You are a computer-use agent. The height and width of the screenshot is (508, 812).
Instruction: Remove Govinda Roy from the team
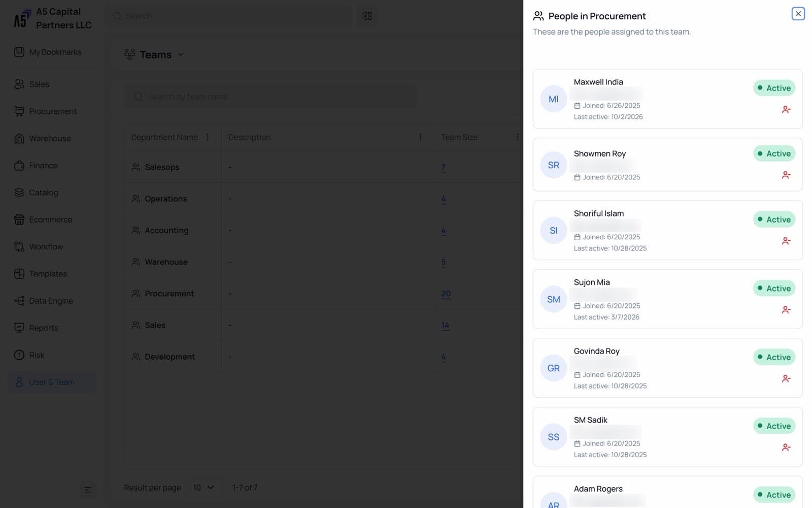click(786, 378)
